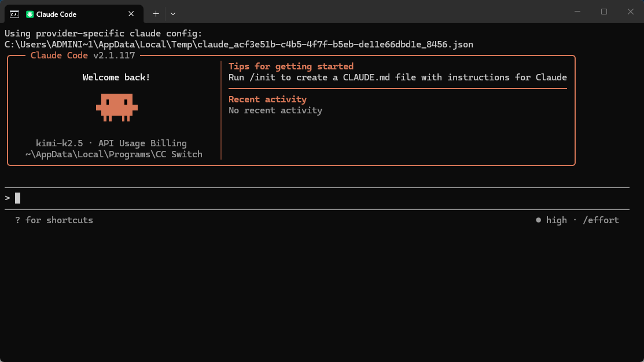This screenshot has height=362, width=644.
Task: Click the /effort hint in the status line
Action: pyautogui.click(x=601, y=220)
